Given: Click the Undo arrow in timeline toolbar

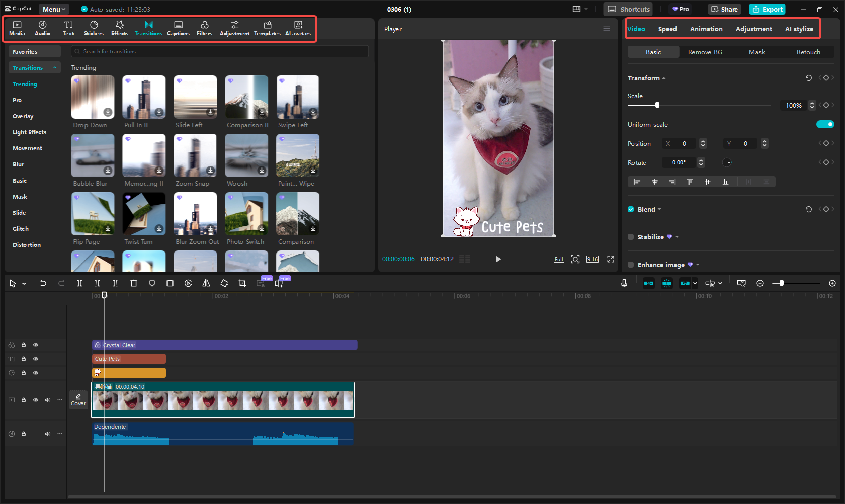Looking at the screenshot, I should [43, 283].
